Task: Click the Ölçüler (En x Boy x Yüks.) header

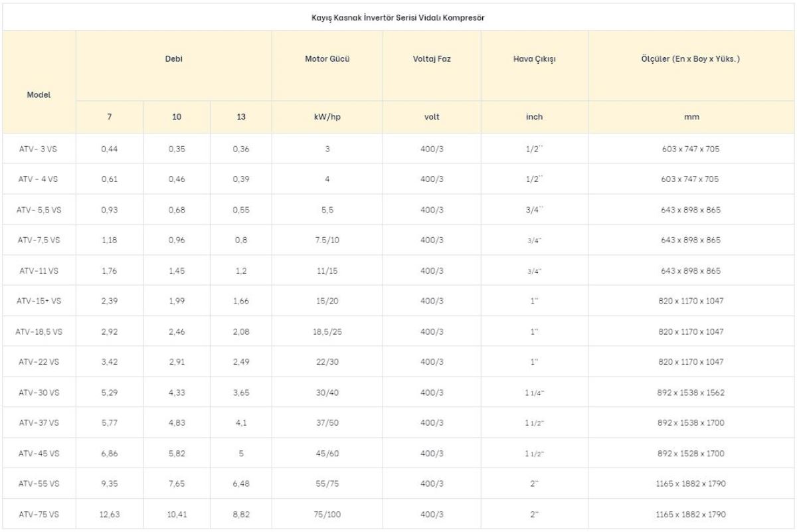Action: click(x=691, y=58)
